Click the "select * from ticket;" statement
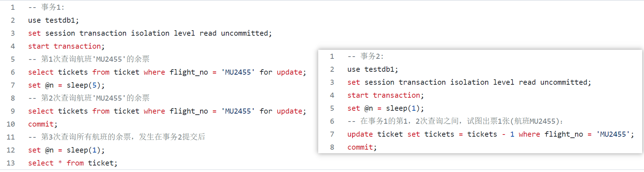This screenshot has height=172, width=644. coord(73,163)
